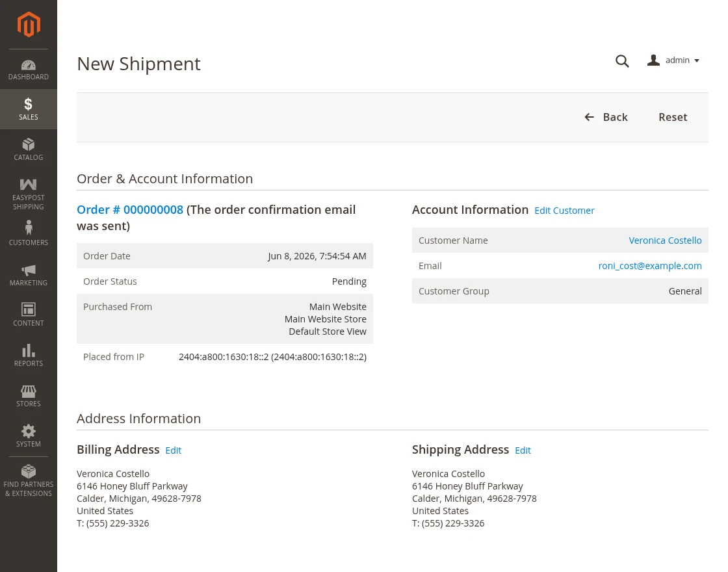Open the System gear icon

point(29,431)
